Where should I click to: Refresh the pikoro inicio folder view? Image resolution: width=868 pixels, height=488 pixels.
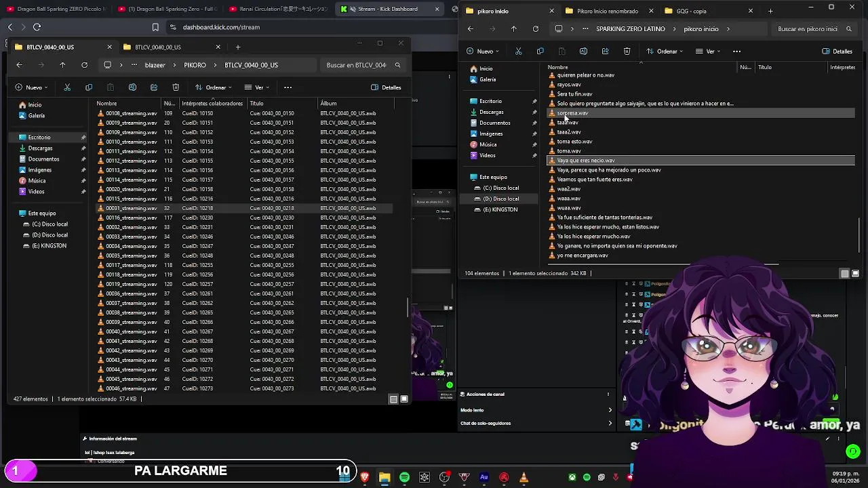(x=536, y=29)
